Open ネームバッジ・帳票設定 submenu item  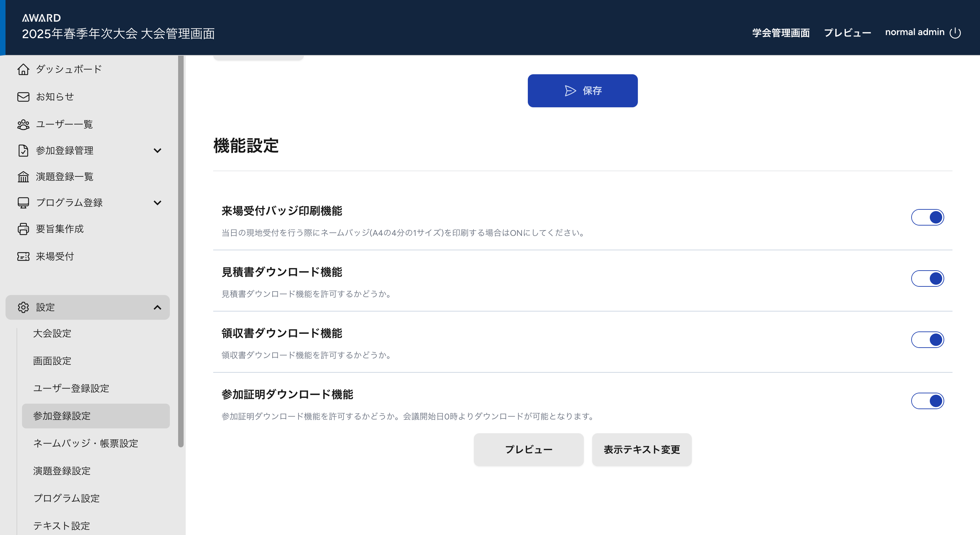pos(86,443)
